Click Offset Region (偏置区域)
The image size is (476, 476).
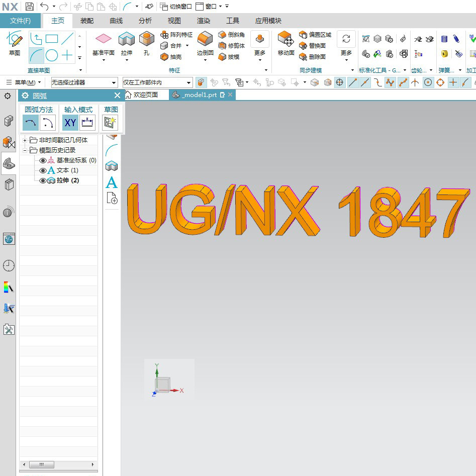[315, 35]
